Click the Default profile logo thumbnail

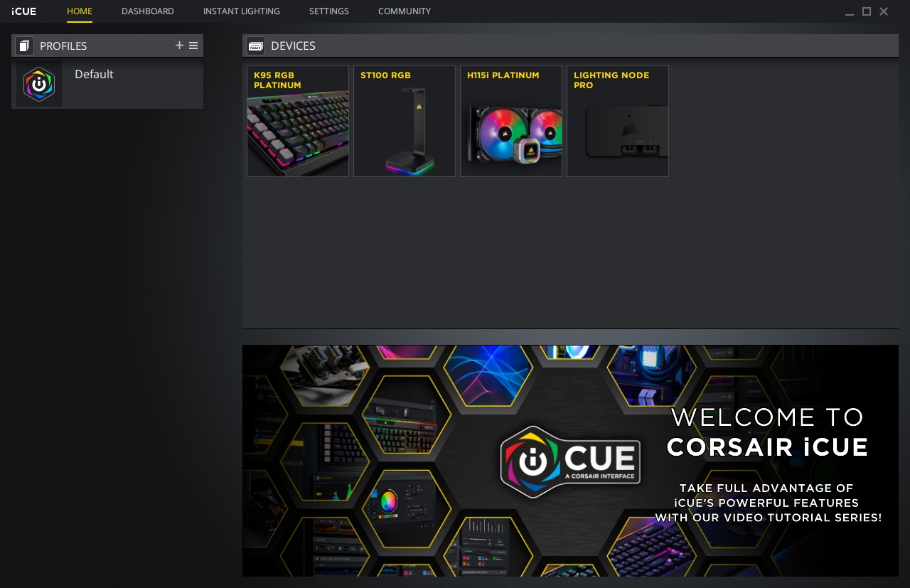coord(39,84)
